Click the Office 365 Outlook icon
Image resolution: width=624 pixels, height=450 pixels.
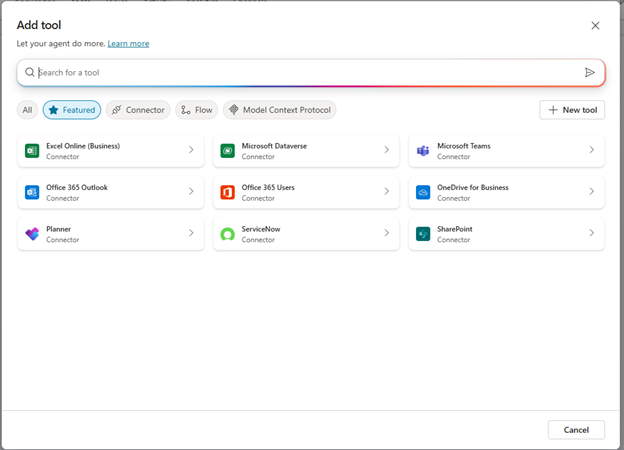click(32, 193)
